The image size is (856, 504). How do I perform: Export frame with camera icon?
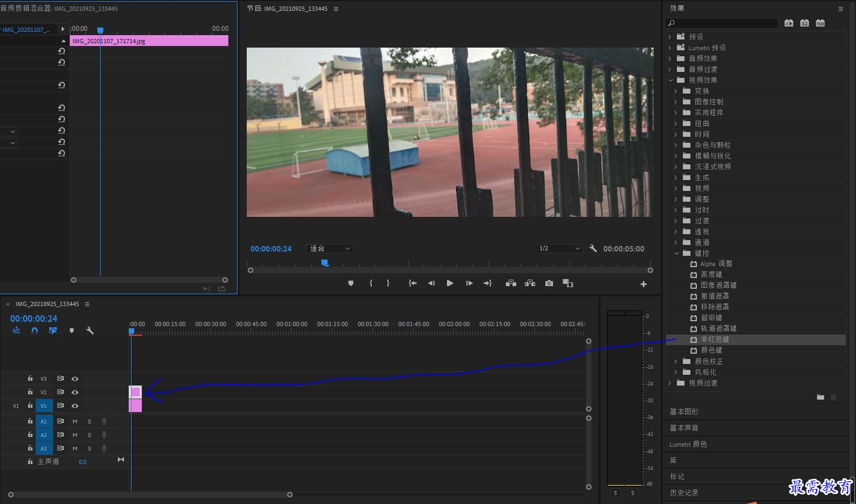click(549, 283)
